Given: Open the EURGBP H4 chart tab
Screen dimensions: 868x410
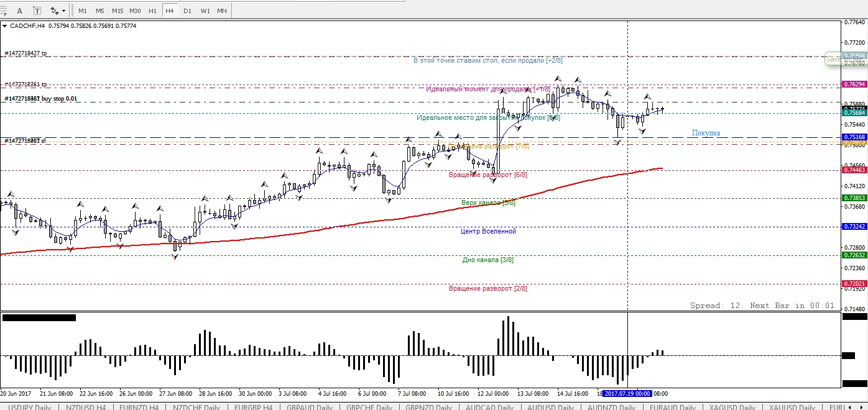Looking at the screenshot, I should [x=254, y=407].
